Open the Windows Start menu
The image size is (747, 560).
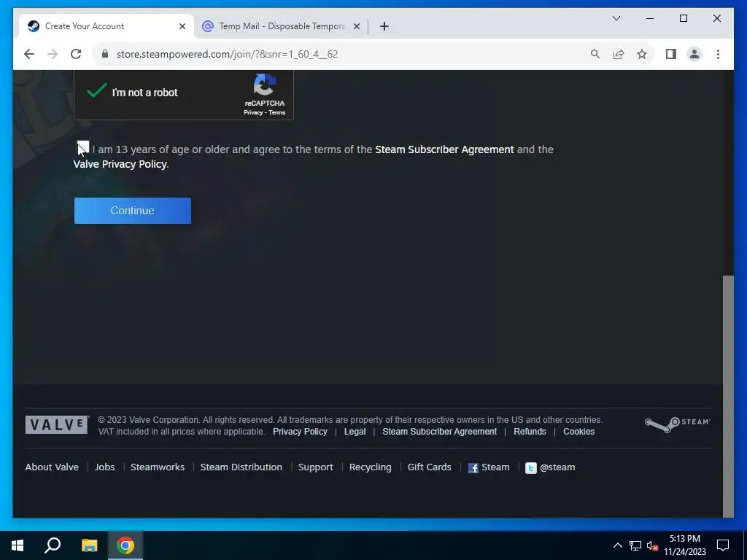tap(18, 545)
